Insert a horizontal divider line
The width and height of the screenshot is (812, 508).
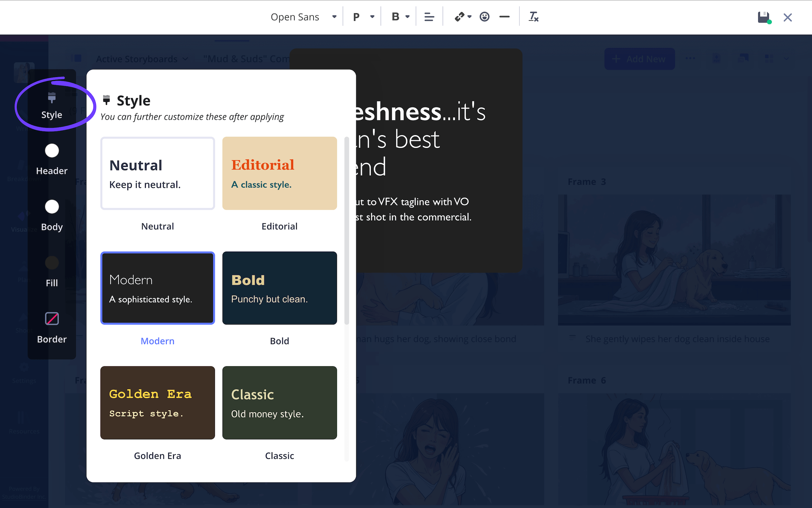(x=504, y=17)
